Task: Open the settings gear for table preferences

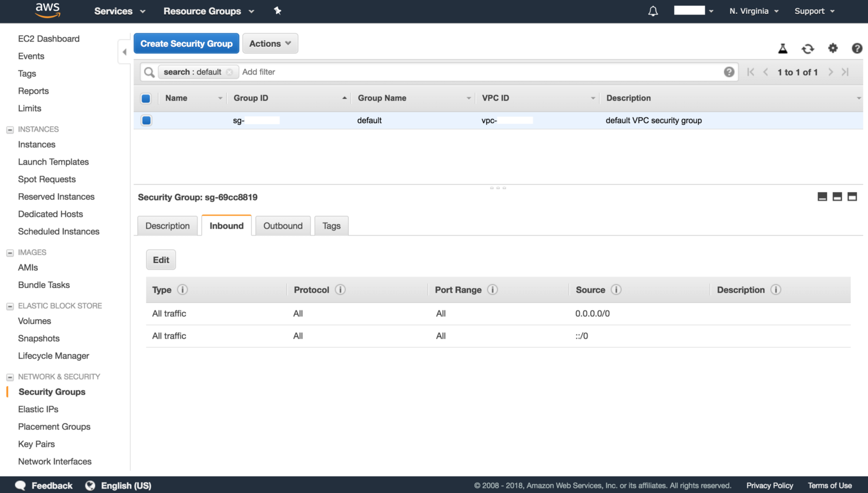Action: pos(833,48)
